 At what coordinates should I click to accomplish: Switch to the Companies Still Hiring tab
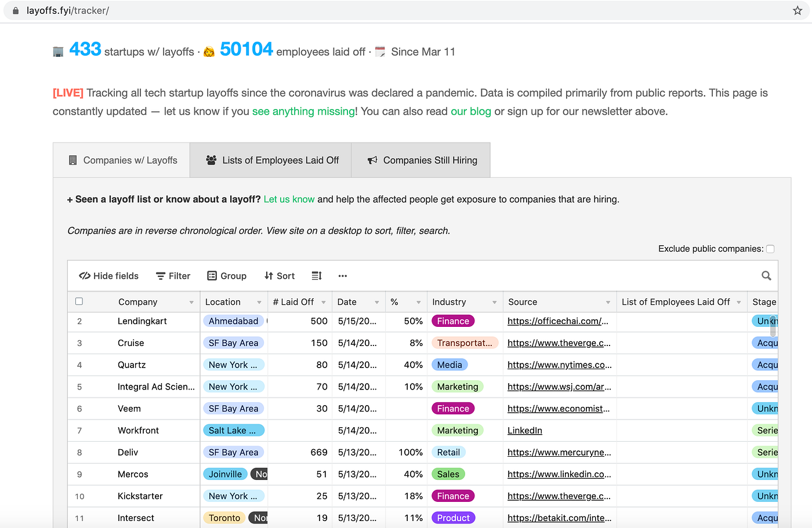(421, 160)
